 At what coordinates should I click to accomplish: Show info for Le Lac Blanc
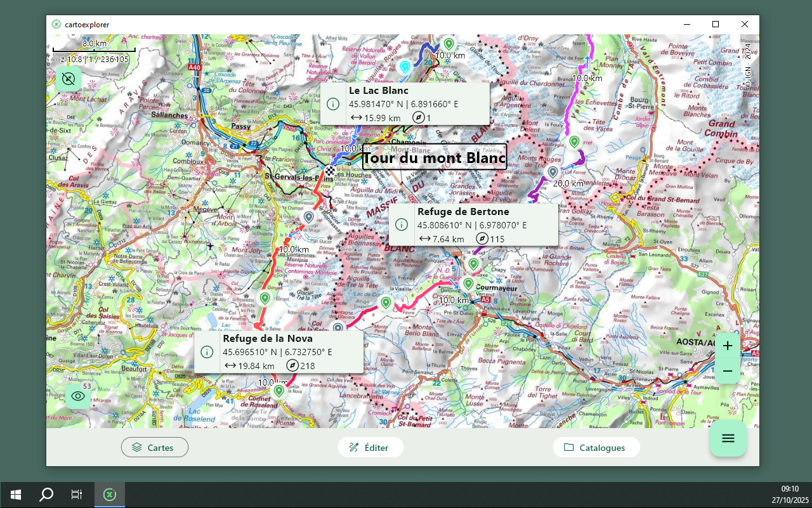coord(333,104)
